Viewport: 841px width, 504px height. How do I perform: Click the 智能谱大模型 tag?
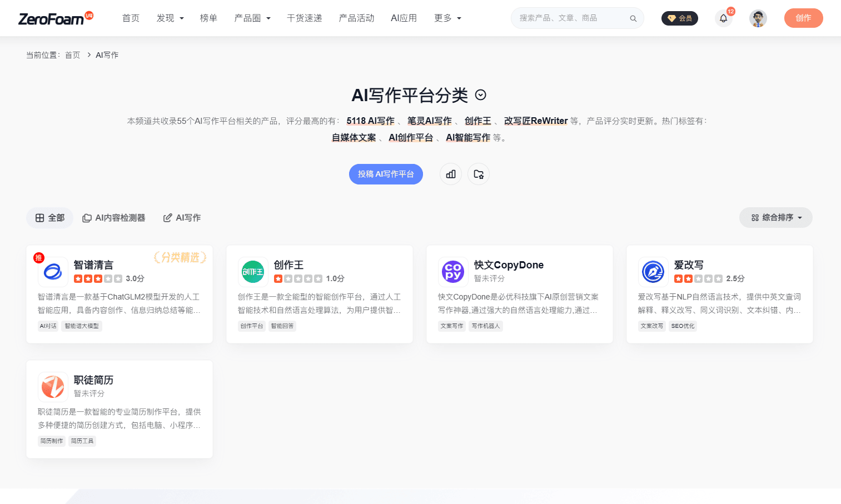pyautogui.click(x=82, y=326)
